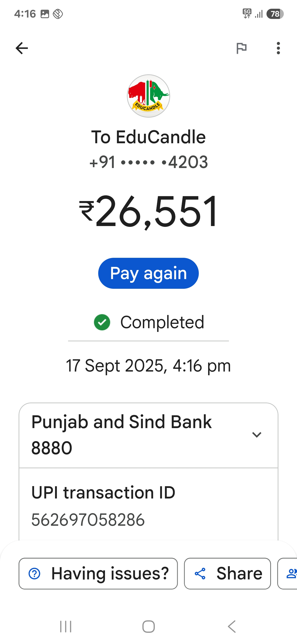Tap the question mark help icon
The image size is (297, 644).
pyautogui.click(x=34, y=573)
